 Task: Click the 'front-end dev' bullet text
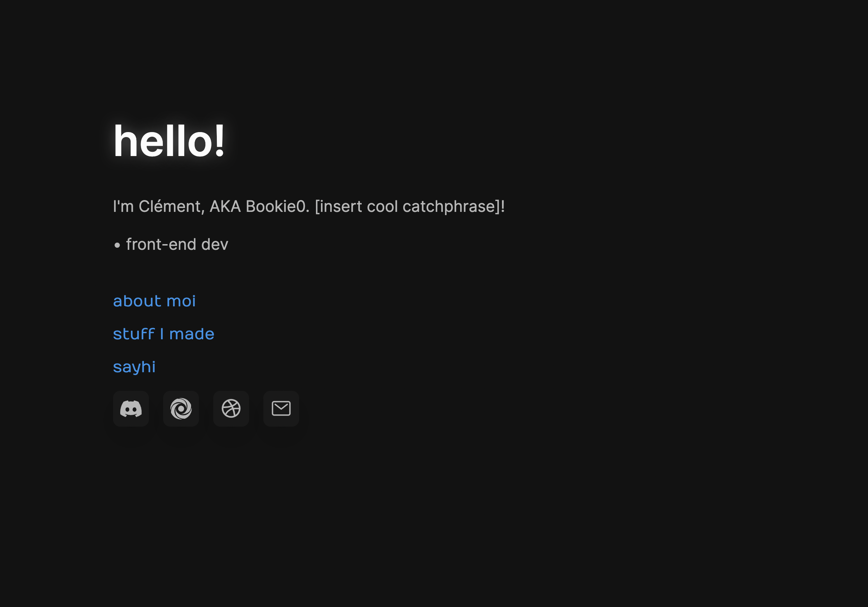point(177,244)
